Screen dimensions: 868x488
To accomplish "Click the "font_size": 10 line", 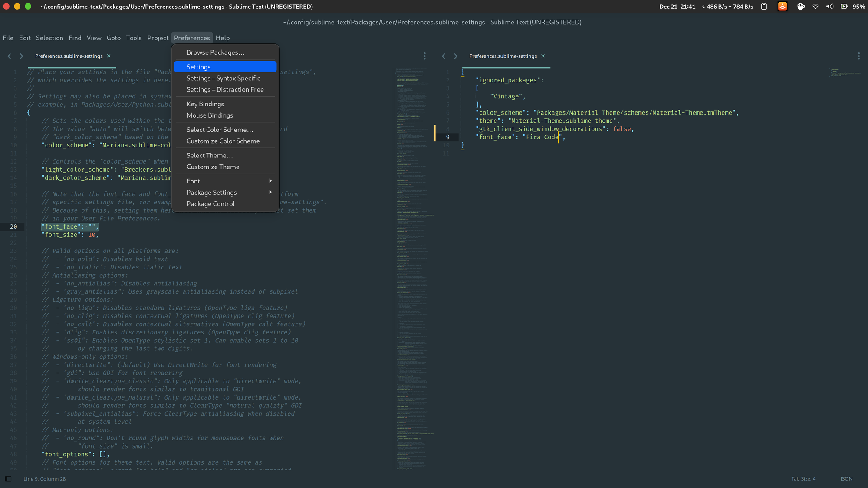I will click(x=70, y=235).
